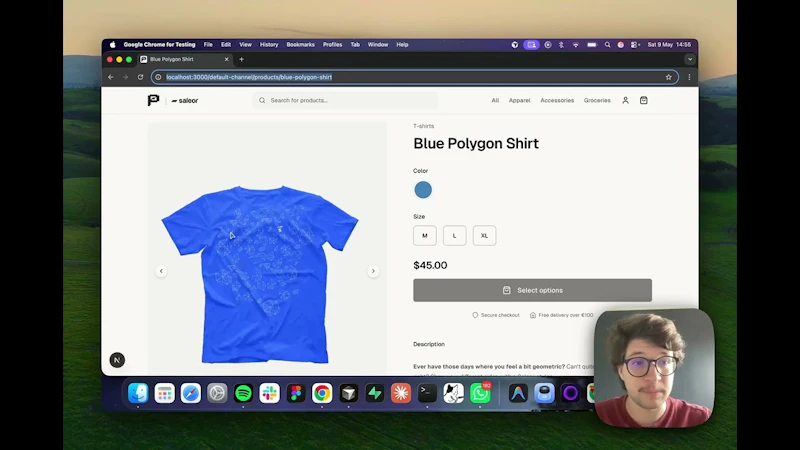
Task: Open Finder from the dock
Action: pyautogui.click(x=138, y=393)
